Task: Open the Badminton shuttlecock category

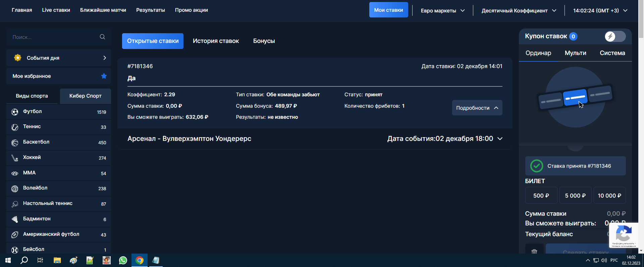Action: (x=15, y=219)
